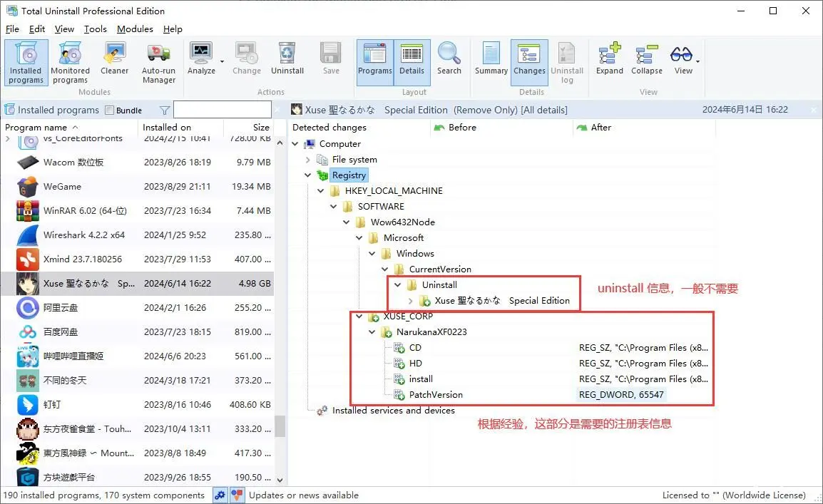Sort list by Size column
823x504 pixels.
tap(248, 128)
